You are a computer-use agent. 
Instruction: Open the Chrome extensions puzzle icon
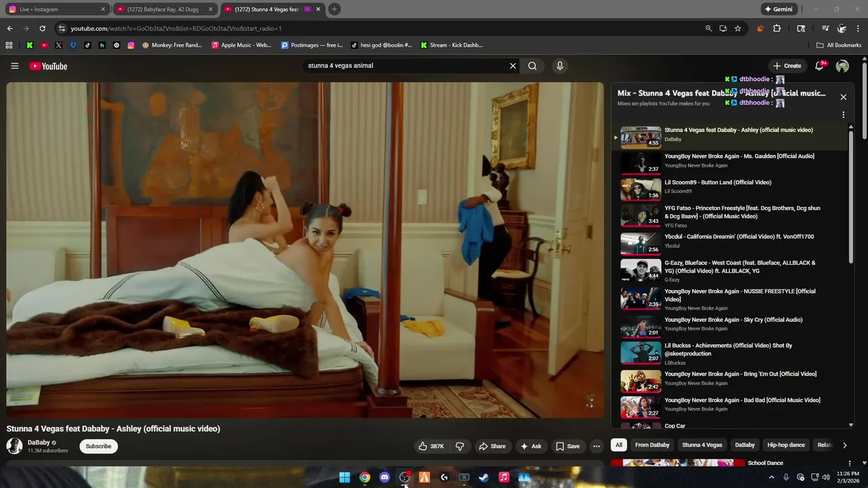click(777, 28)
